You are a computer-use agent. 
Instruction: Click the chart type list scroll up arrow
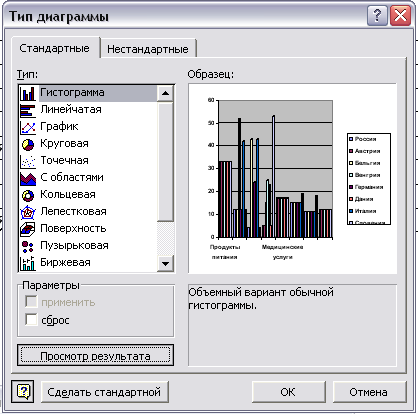coord(165,93)
